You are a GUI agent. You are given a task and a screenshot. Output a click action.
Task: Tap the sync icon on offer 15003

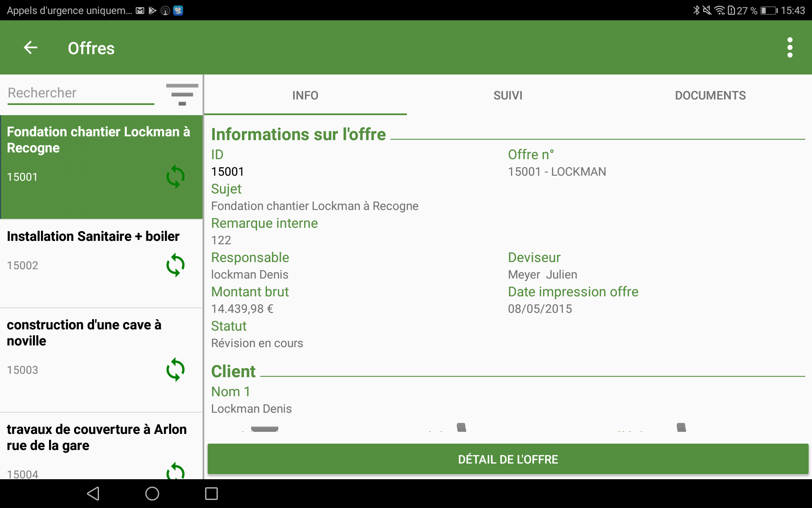click(x=176, y=369)
